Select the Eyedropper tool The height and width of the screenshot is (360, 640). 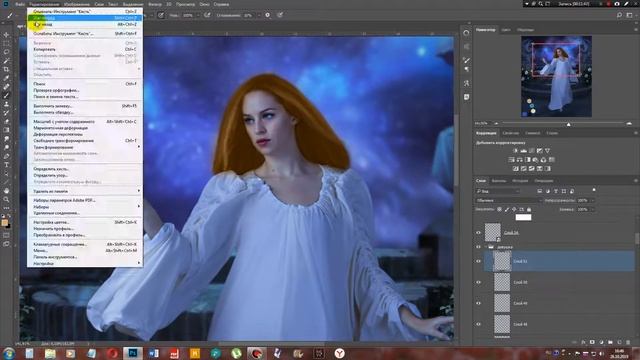[7, 78]
